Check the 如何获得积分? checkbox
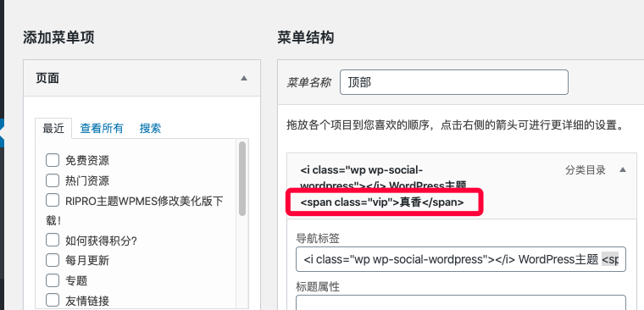Screen dimensions: 644x310 (x=53, y=240)
